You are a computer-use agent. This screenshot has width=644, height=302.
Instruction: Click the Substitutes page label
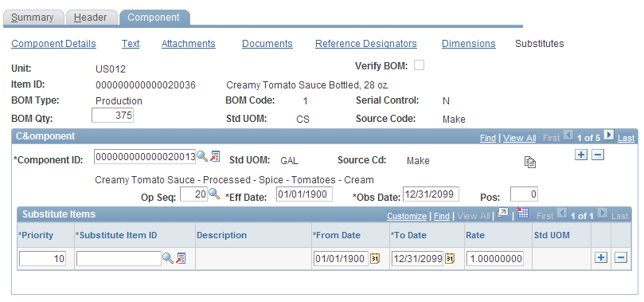tap(540, 44)
